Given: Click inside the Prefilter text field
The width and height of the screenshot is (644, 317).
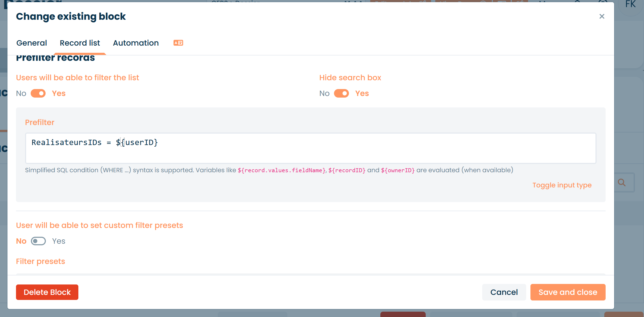Looking at the screenshot, I should pos(311,148).
